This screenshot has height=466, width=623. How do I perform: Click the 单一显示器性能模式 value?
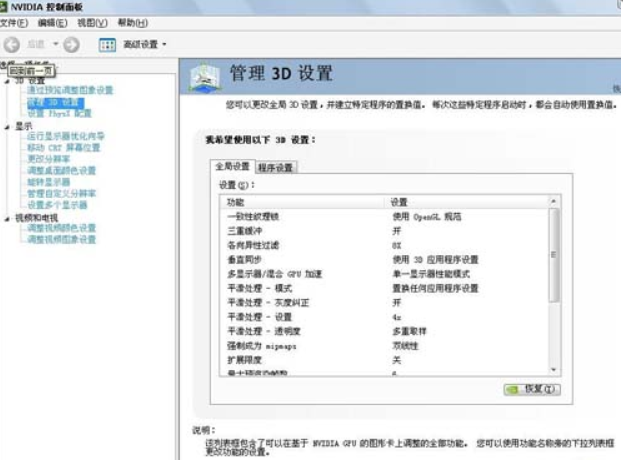click(431, 274)
